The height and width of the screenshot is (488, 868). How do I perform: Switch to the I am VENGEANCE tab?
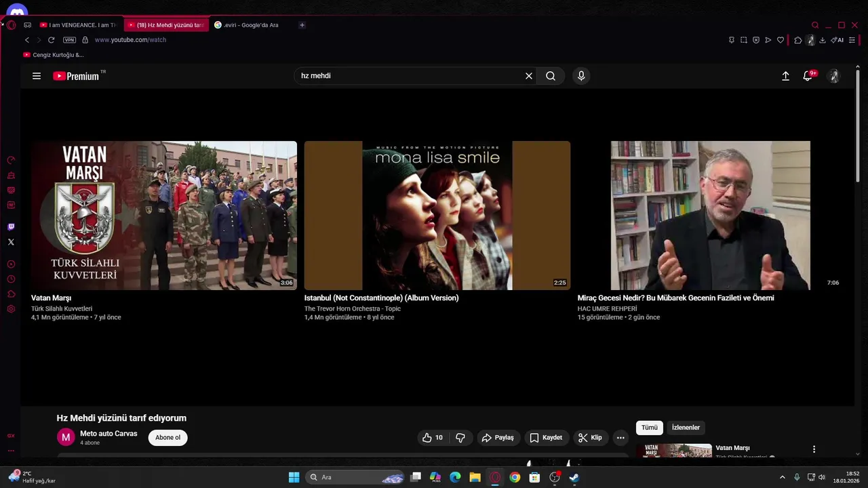(78, 25)
